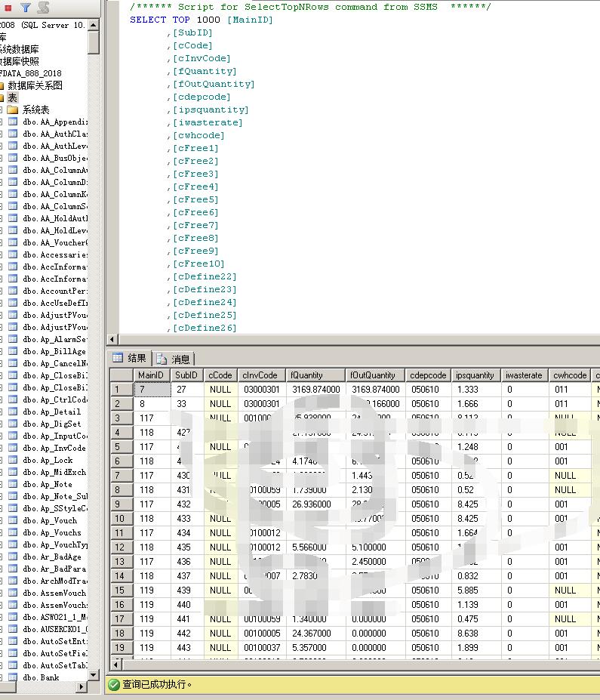The image size is (600, 700).
Task: Click the down arrow of Object Explorer scrollbar
Action: pyautogui.click(x=93, y=674)
